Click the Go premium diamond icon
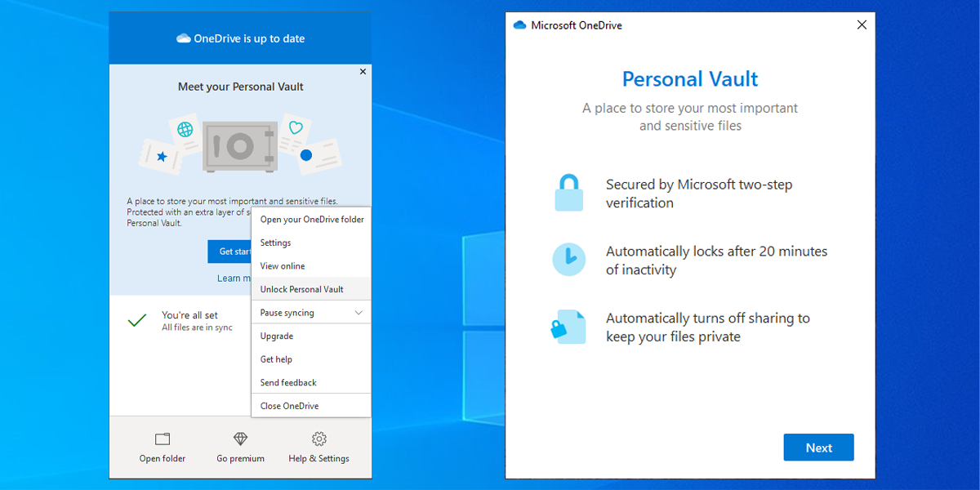This screenshot has height=490, width=980. (240, 439)
